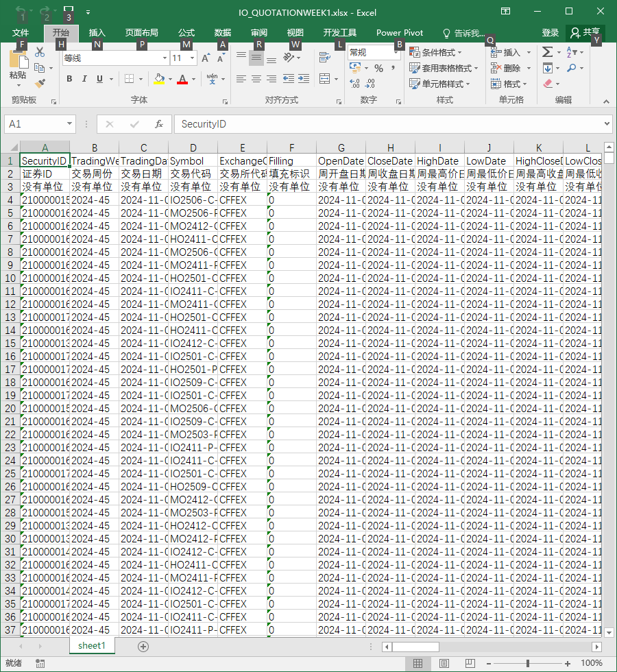Click the Format Painter brush icon
617x672 pixels.
[x=40, y=83]
